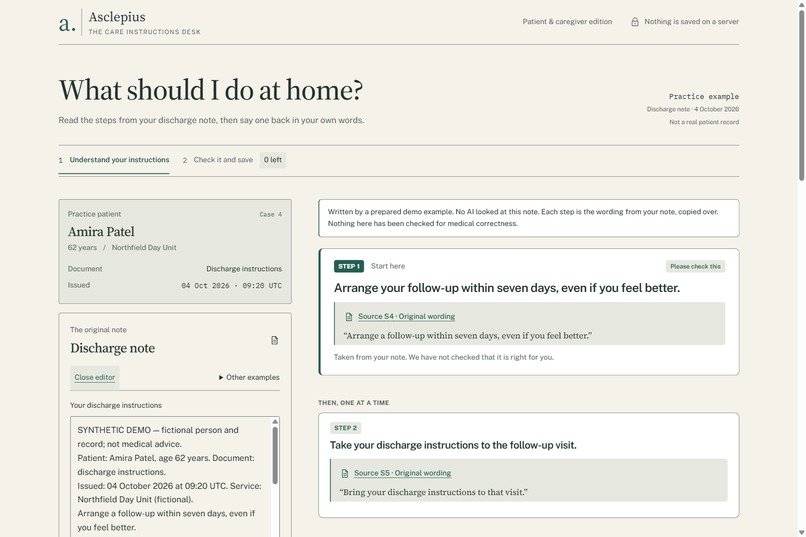Click the 'Please check this' badge
The image size is (806, 537).
point(695,266)
